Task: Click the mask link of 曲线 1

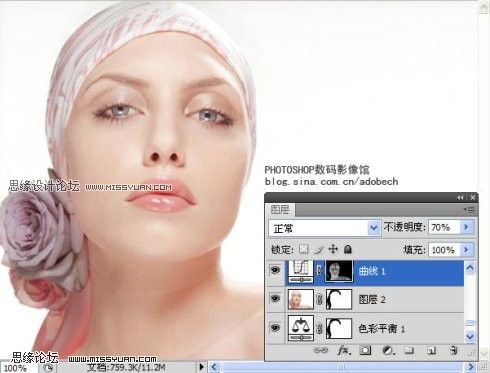Action: [x=319, y=271]
